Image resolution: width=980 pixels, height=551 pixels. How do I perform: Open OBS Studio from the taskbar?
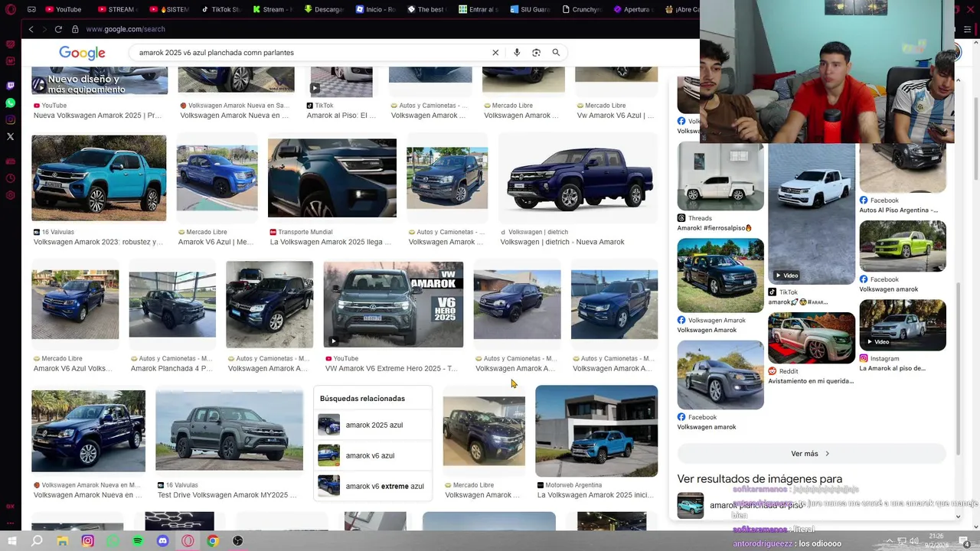pyautogui.click(x=238, y=541)
